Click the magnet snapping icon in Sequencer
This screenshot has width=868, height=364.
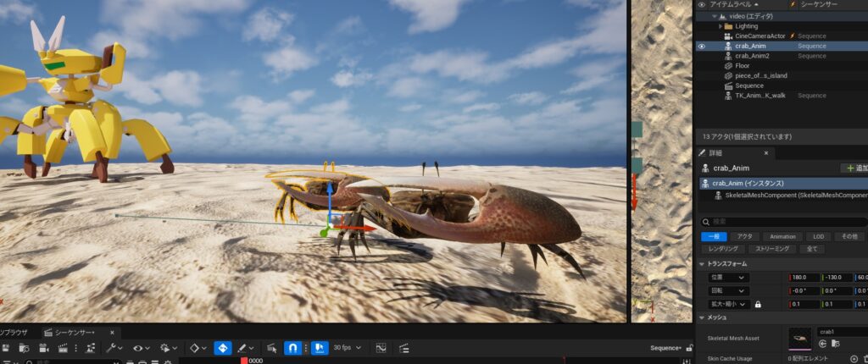coord(293,348)
